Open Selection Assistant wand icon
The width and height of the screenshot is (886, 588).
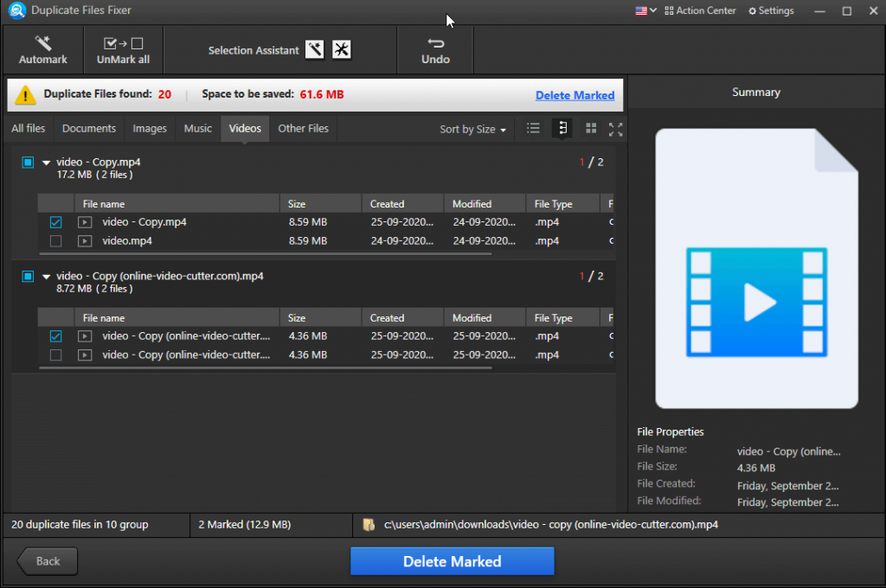click(x=315, y=49)
